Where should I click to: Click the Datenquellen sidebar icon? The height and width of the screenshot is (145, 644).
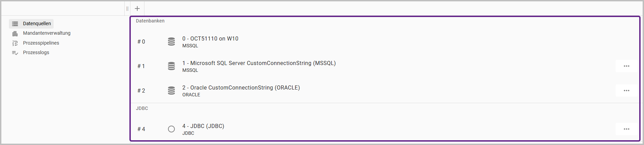click(15, 24)
